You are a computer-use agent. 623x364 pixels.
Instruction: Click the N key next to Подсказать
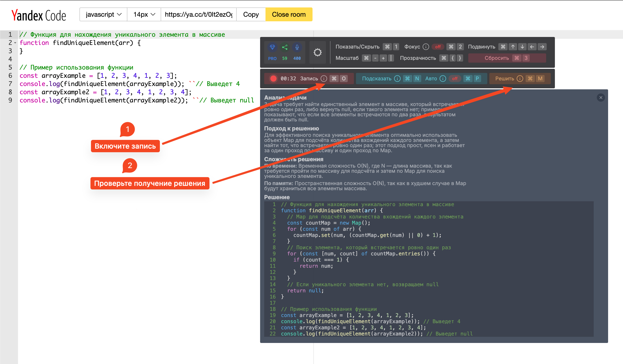pyautogui.click(x=417, y=79)
